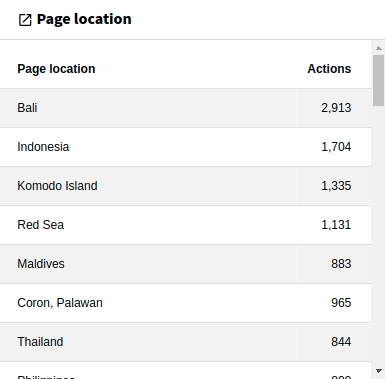
Task: Click the Page location column header
Action: click(x=56, y=69)
